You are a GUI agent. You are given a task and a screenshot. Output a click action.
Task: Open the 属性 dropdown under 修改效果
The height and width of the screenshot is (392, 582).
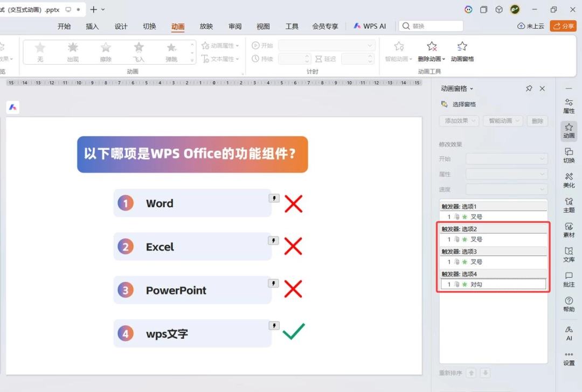(x=507, y=174)
